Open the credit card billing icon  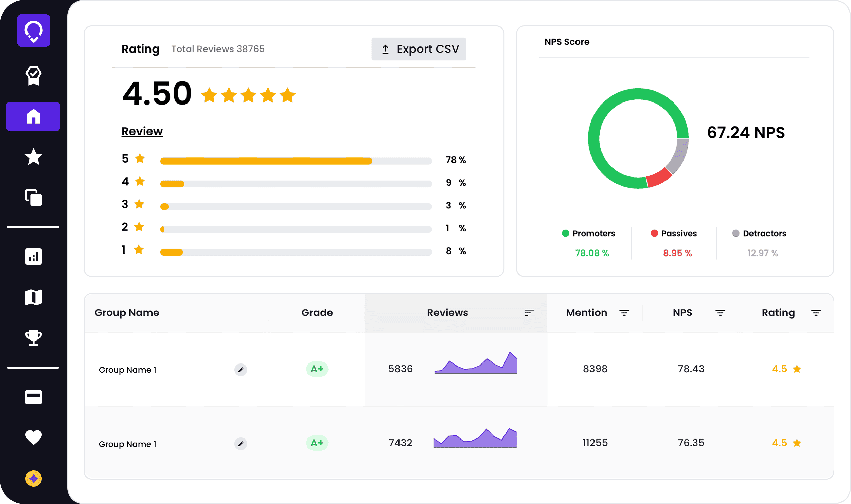click(x=33, y=397)
